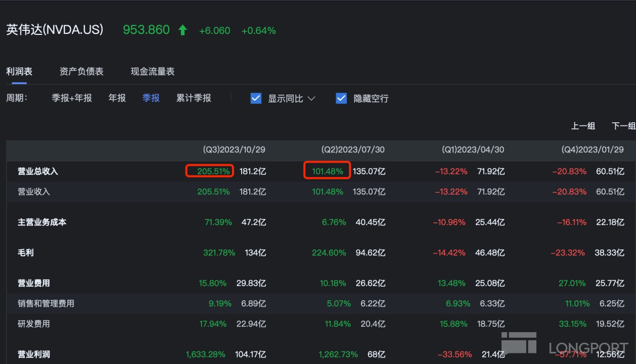Click 研发费用 Q3 value 22.94亿
This screenshot has width=636, height=364.
(251, 324)
